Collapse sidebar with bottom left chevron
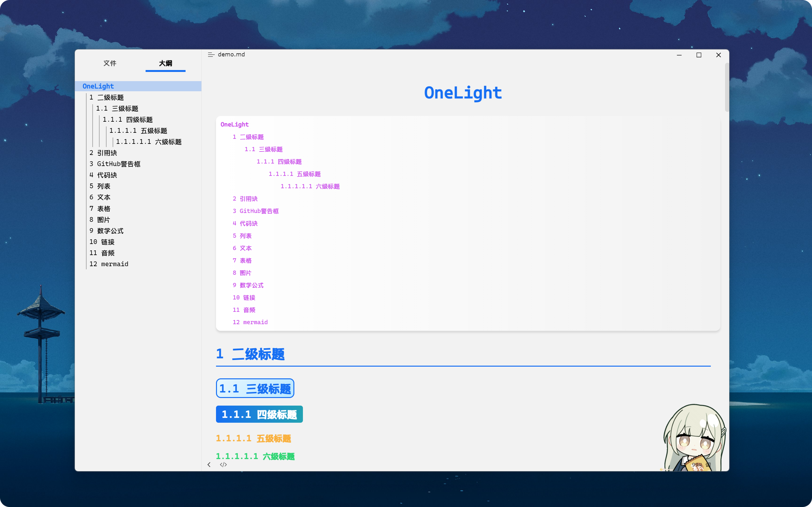The image size is (812, 507). pos(209,465)
